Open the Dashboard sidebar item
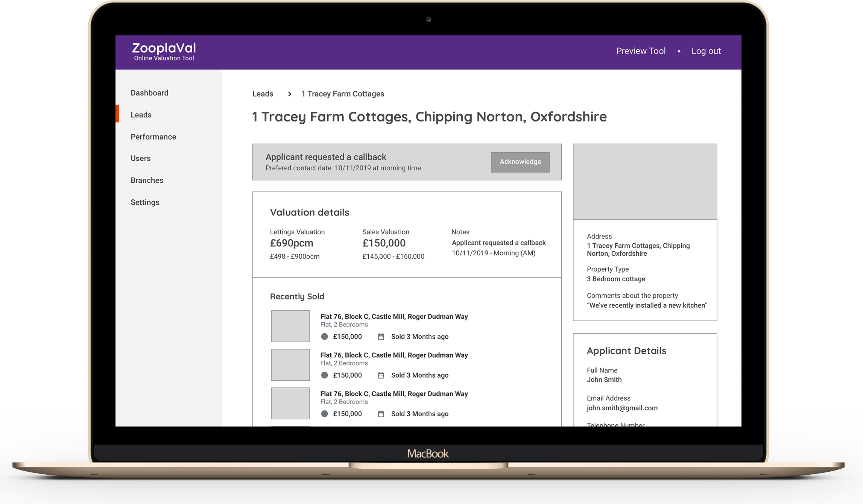The image size is (863, 504). (x=149, y=93)
